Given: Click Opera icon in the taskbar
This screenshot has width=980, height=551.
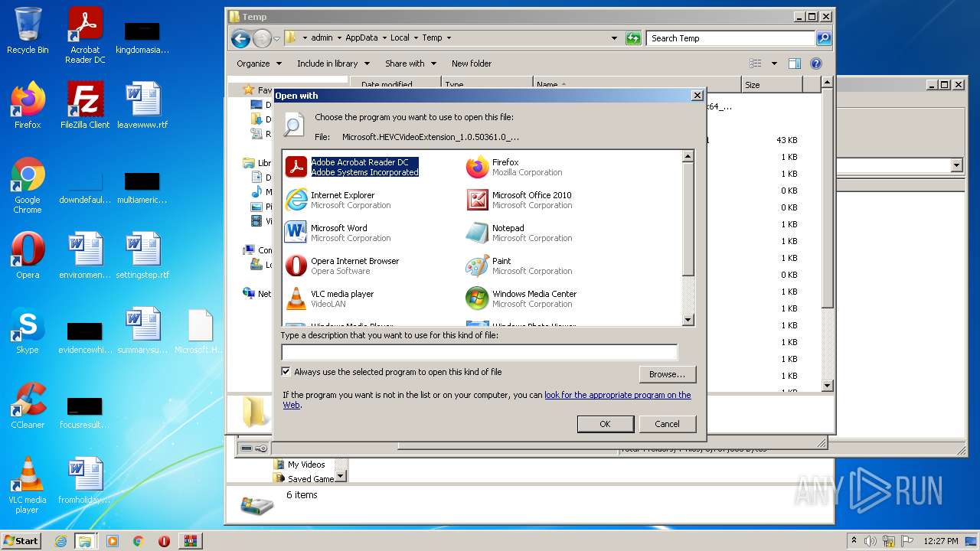Looking at the screenshot, I should [x=164, y=541].
